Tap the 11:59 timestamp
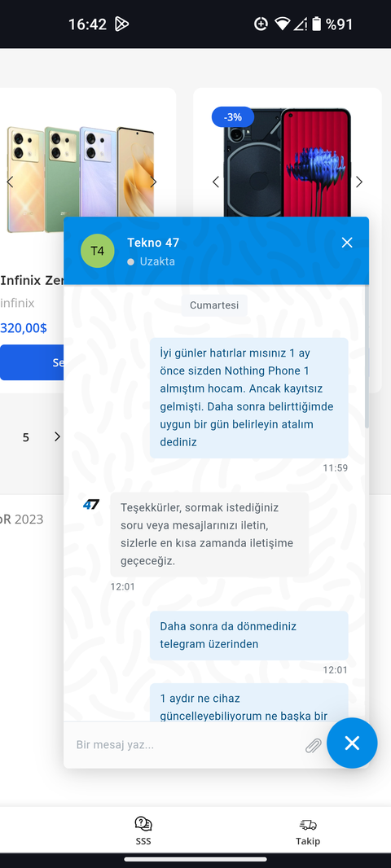This screenshot has width=391, height=868. tap(336, 467)
